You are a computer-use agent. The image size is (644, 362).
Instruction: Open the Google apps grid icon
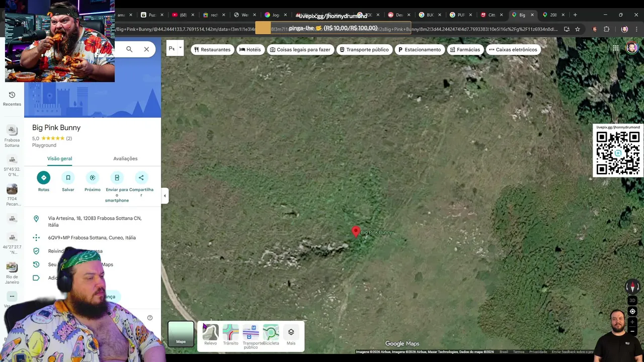pyautogui.click(x=616, y=48)
